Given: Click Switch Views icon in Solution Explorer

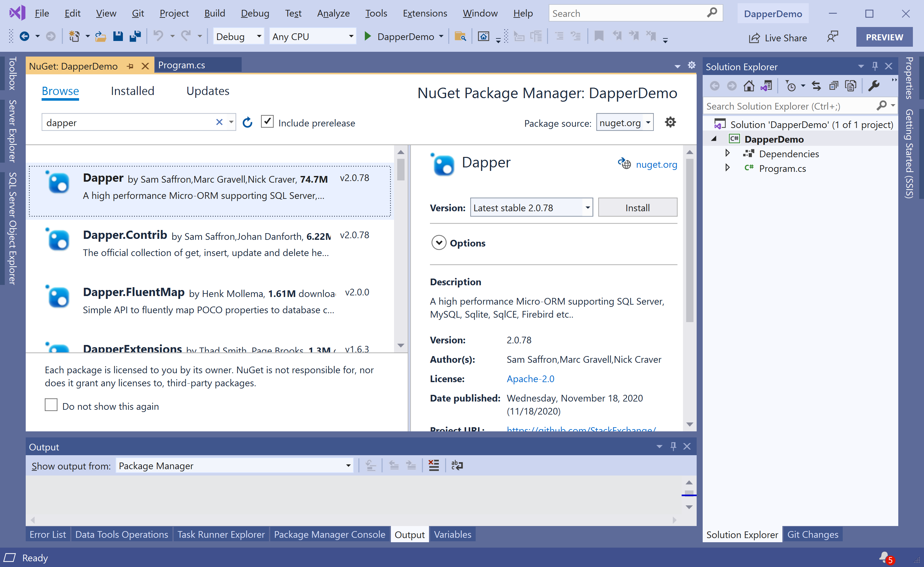Looking at the screenshot, I should 766,86.
